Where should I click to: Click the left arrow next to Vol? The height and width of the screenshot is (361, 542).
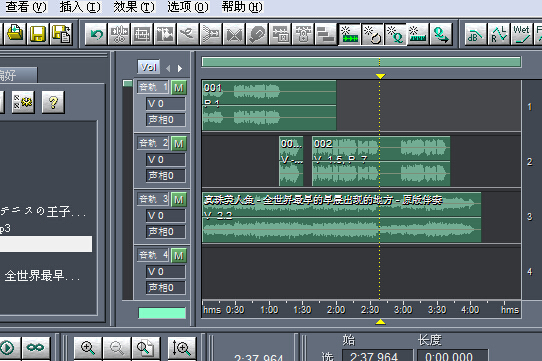(168, 68)
